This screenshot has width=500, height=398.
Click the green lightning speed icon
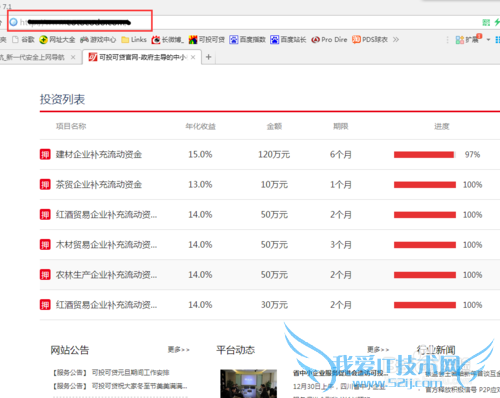click(x=497, y=22)
